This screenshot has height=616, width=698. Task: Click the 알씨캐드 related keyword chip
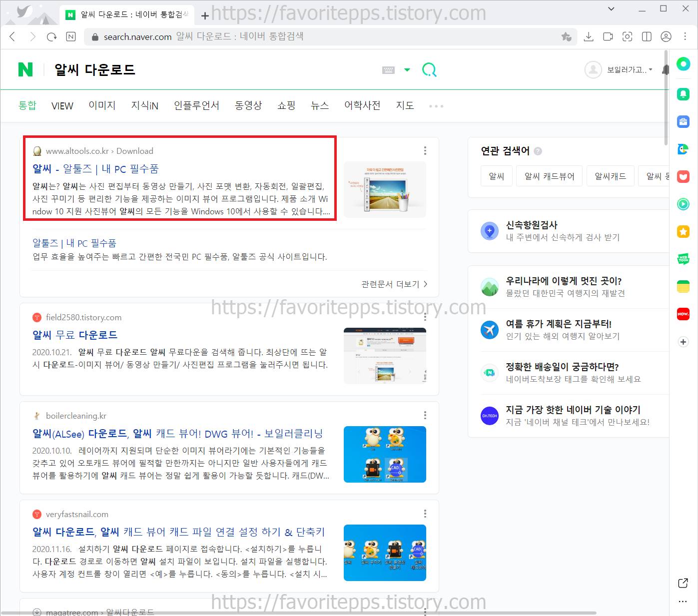click(x=611, y=176)
